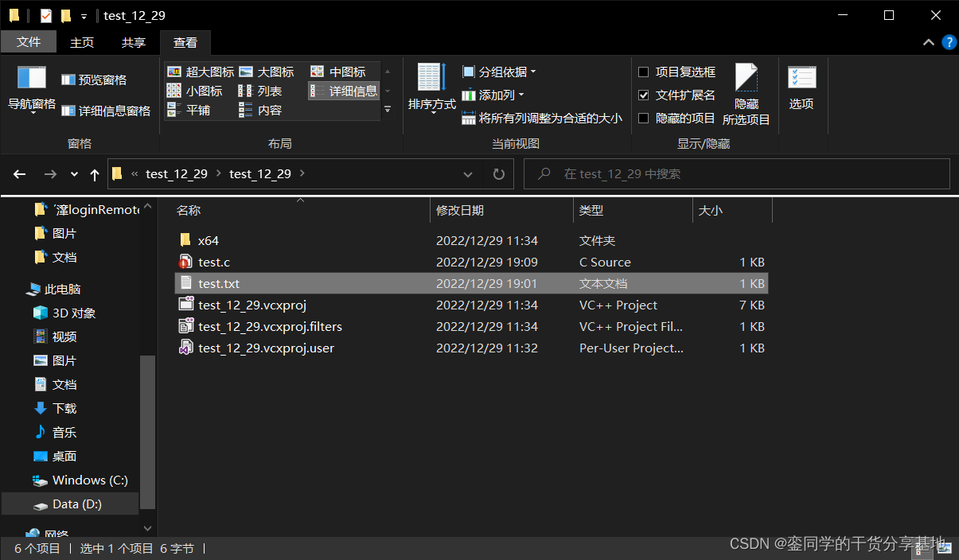Open the File tab
959x560 pixels.
(x=29, y=42)
